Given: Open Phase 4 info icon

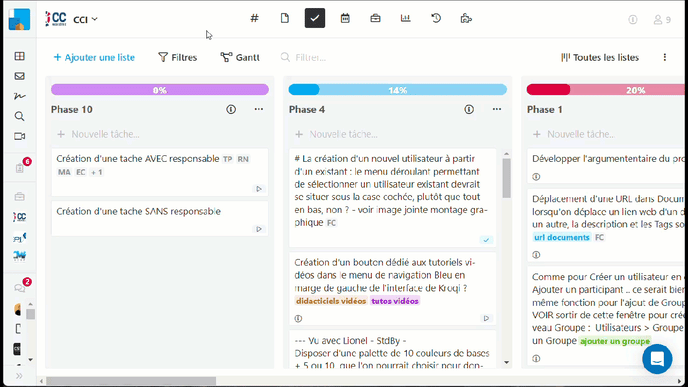Looking at the screenshot, I should point(469,109).
